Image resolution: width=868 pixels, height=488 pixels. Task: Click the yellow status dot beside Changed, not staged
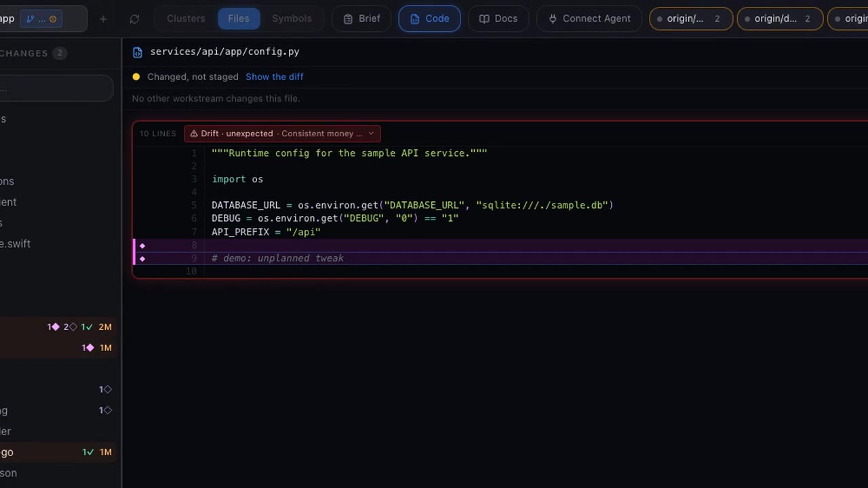click(x=136, y=77)
